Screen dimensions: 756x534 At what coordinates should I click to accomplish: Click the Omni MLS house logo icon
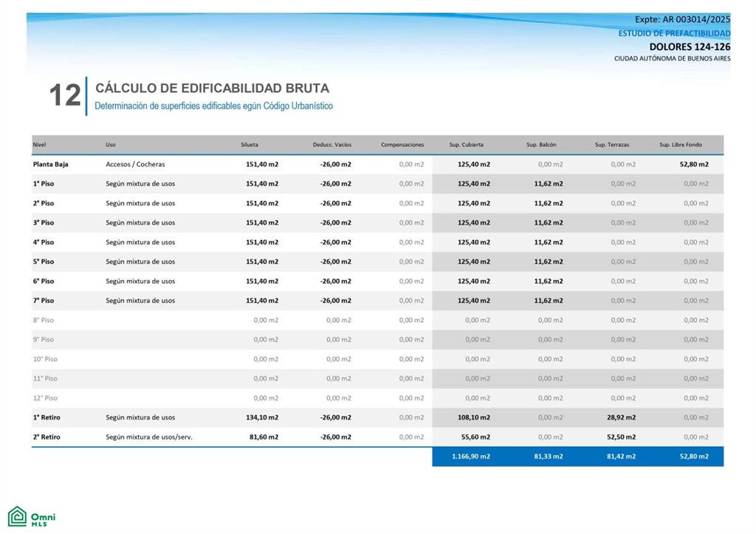pyautogui.click(x=18, y=516)
